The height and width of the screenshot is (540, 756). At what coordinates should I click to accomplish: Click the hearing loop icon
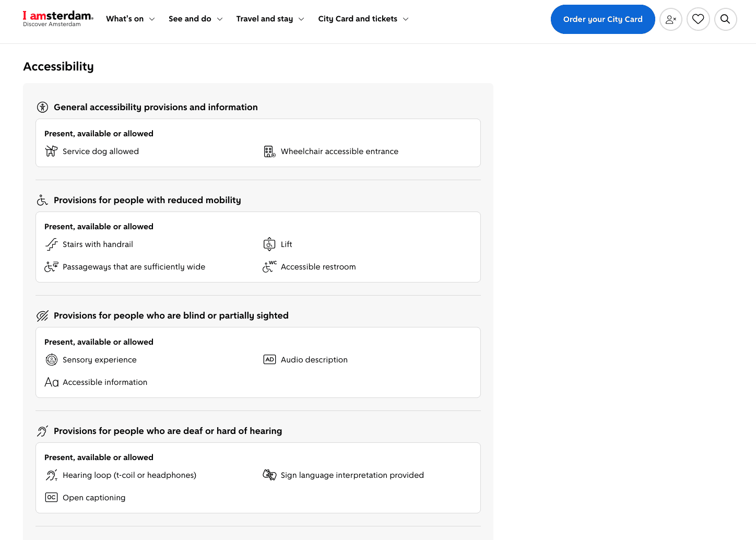click(51, 475)
